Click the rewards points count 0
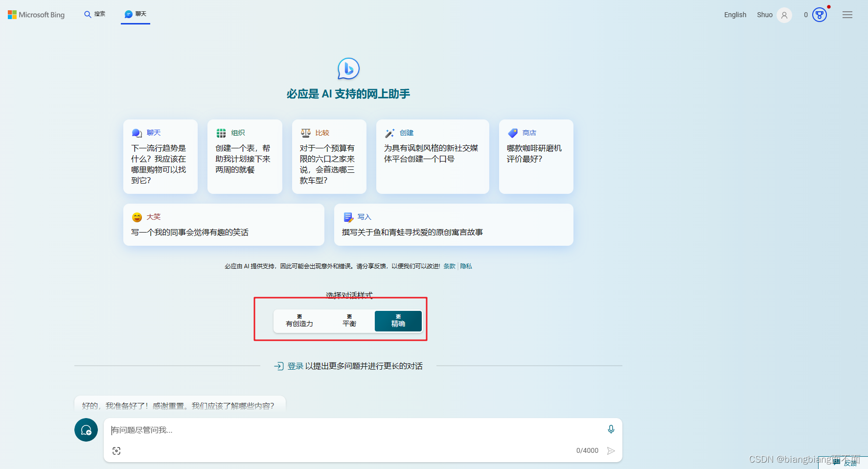This screenshot has width=868, height=469. [x=806, y=15]
